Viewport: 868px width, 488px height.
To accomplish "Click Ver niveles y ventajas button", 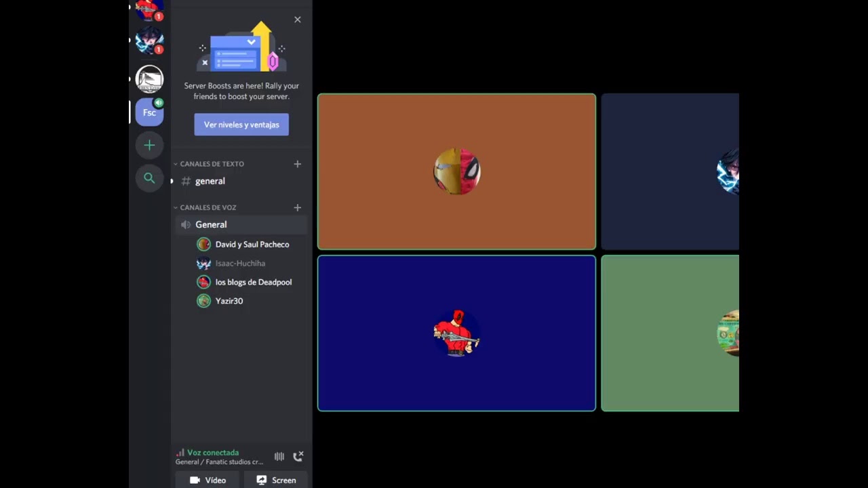I will coord(241,125).
